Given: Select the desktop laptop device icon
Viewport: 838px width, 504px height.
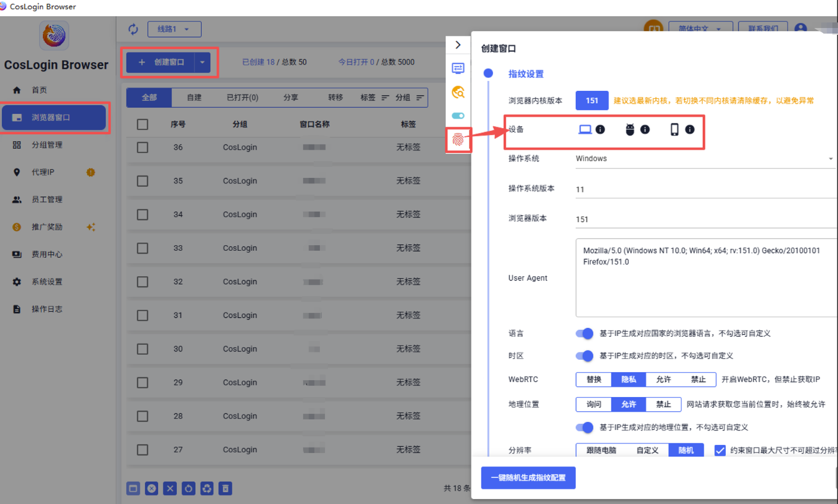Looking at the screenshot, I should pos(585,129).
